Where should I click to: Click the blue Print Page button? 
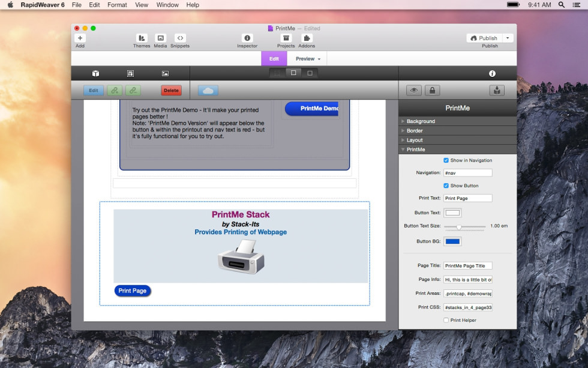pos(133,291)
